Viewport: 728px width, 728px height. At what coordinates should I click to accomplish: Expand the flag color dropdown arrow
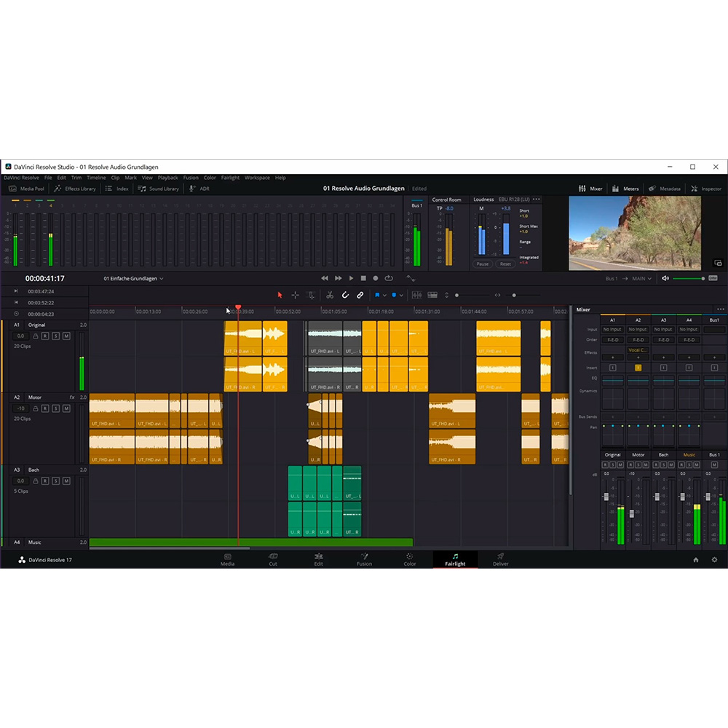click(x=384, y=296)
